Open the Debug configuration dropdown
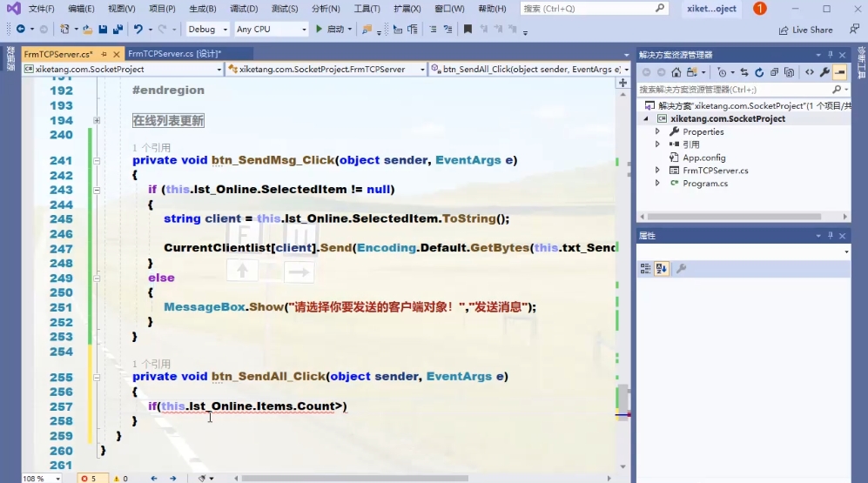 coord(207,29)
